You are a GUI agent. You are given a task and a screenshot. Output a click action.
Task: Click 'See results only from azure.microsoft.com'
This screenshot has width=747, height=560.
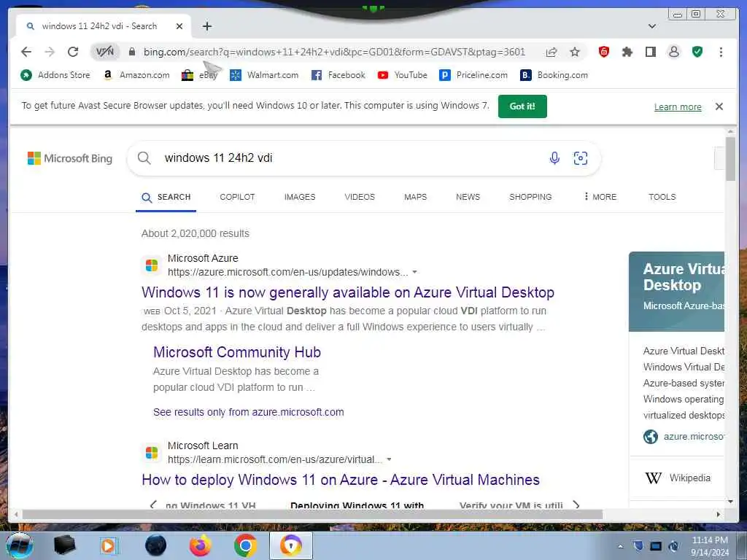click(x=248, y=412)
